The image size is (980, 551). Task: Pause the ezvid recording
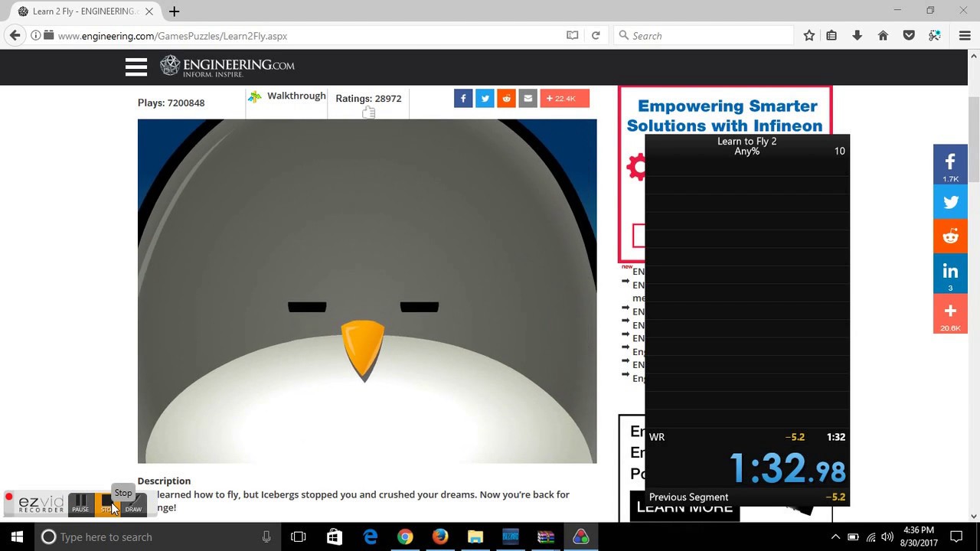click(80, 503)
